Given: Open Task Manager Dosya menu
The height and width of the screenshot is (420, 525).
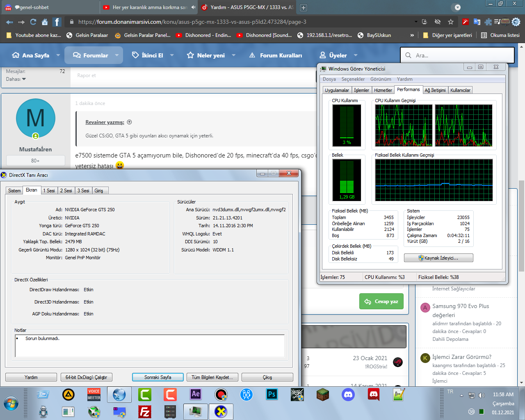Looking at the screenshot, I should pos(329,79).
